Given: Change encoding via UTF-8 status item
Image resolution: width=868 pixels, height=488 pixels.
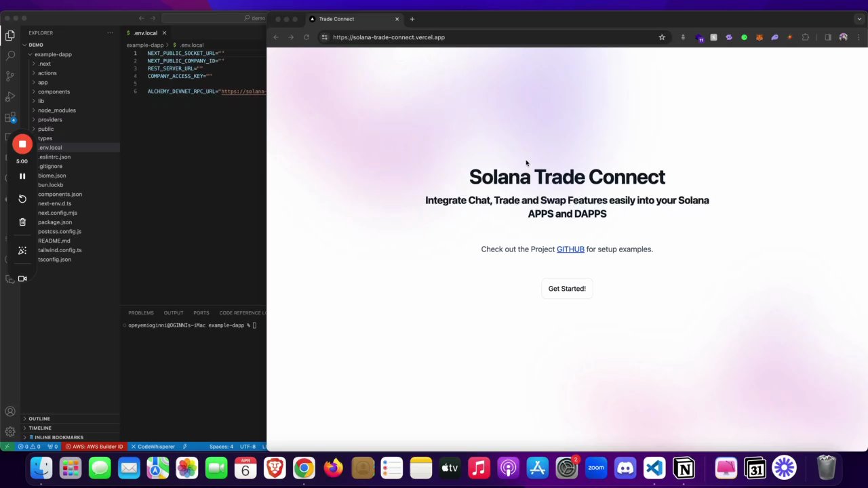Looking at the screenshot, I should coord(248,447).
